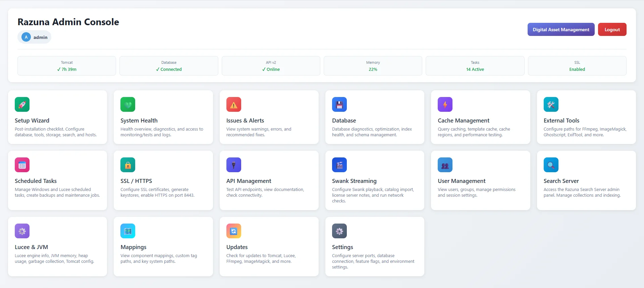Click the Updates refresh icon
The height and width of the screenshot is (288, 644).
coord(234,231)
